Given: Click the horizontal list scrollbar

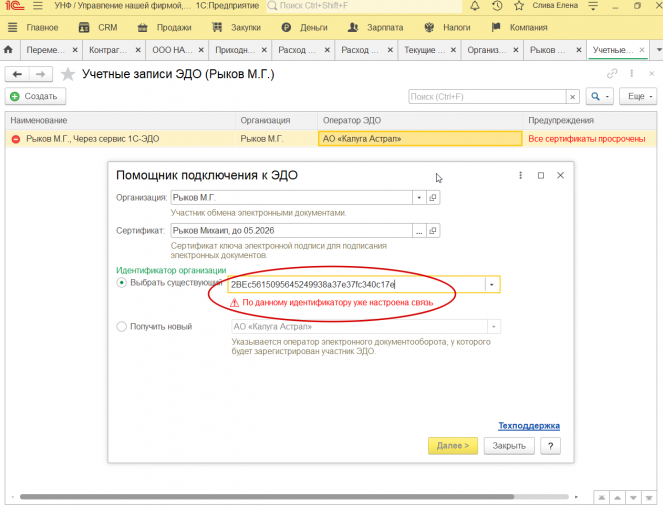Looking at the screenshot, I should click(x=266, y=497).
